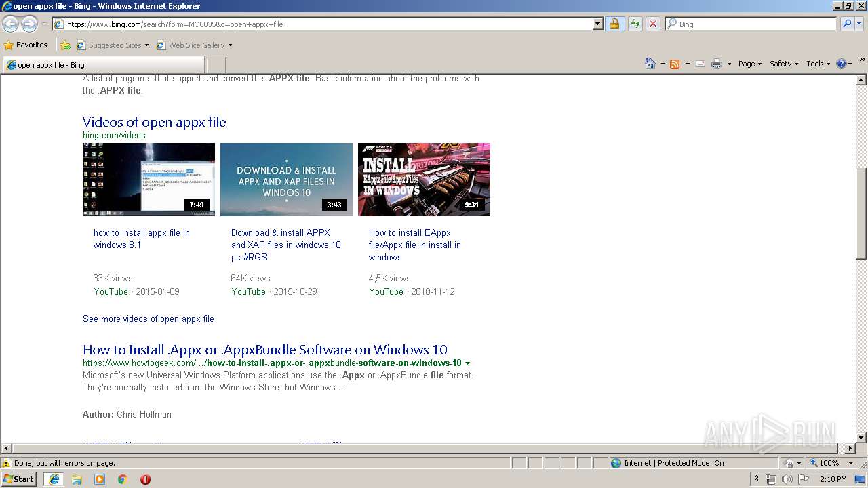
Task: Click the 2:18 PM clock
Action: coord(833,479)
